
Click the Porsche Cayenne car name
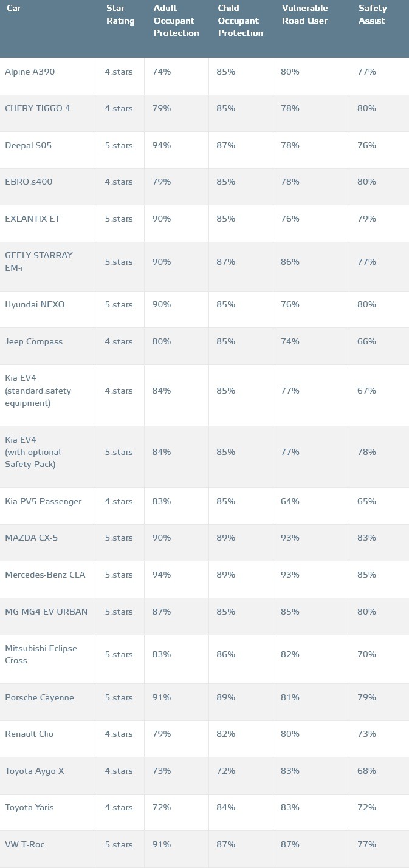point(40,697)
